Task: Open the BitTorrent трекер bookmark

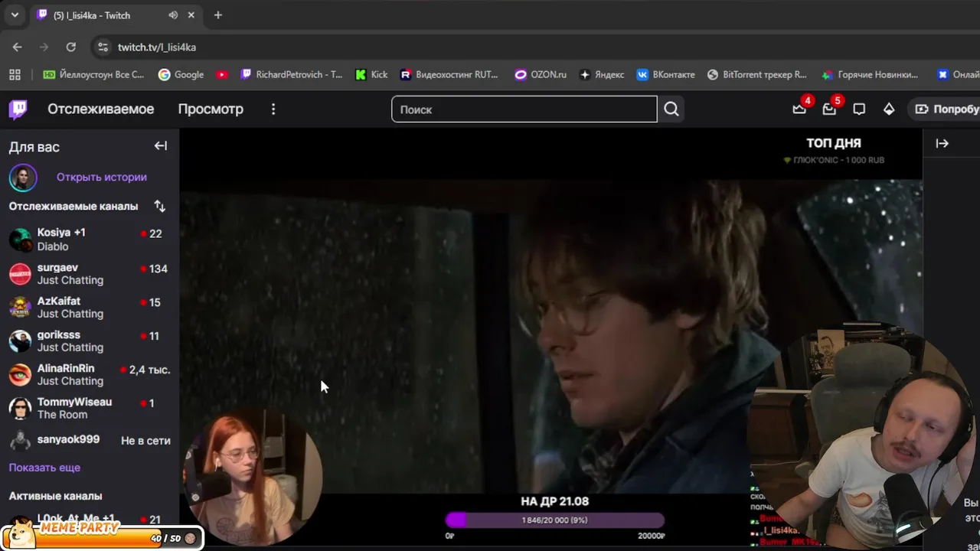Action: coord(757,74)
